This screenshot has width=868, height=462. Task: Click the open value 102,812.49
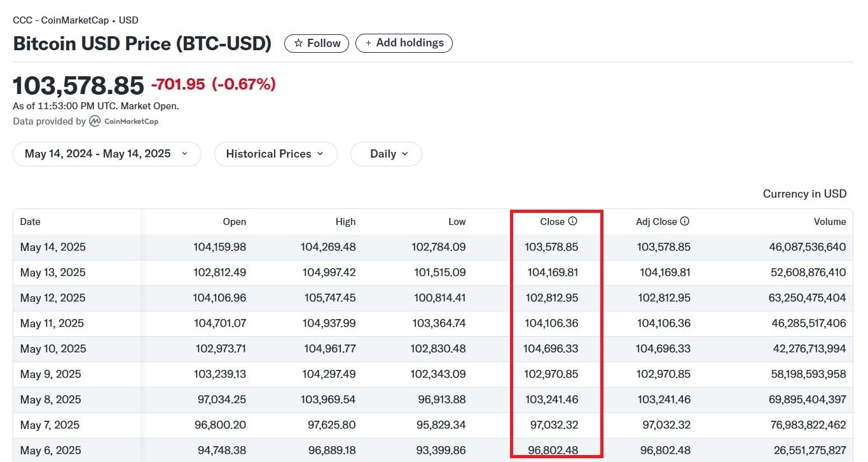click(219, 273)
